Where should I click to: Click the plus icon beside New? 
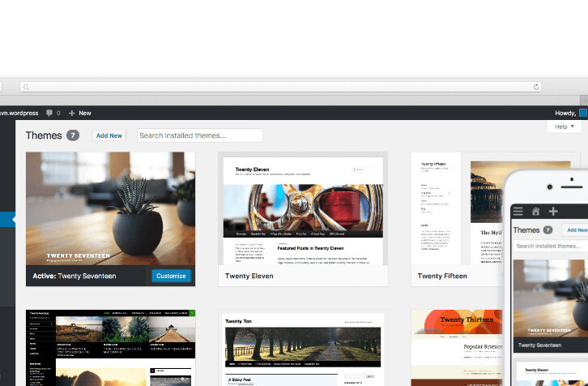(71, 113)
